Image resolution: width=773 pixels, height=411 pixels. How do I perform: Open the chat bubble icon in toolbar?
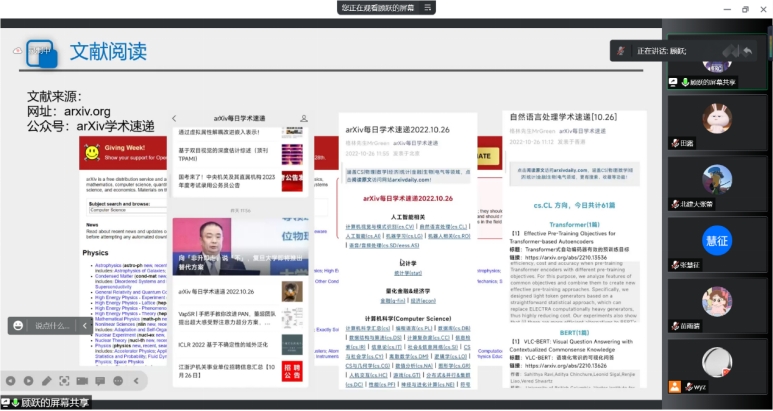click(x=100, y=381)
